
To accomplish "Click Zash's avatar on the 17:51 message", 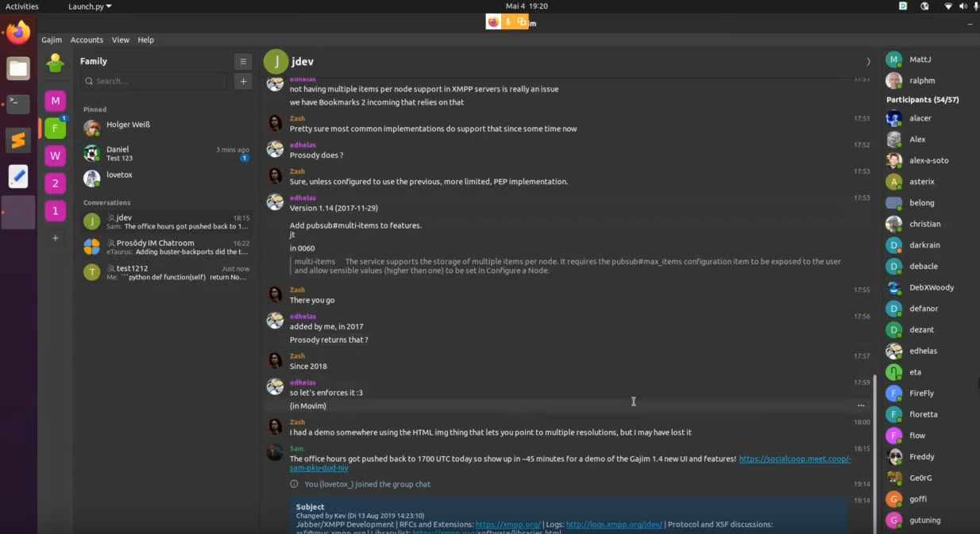I will [275, 123].
